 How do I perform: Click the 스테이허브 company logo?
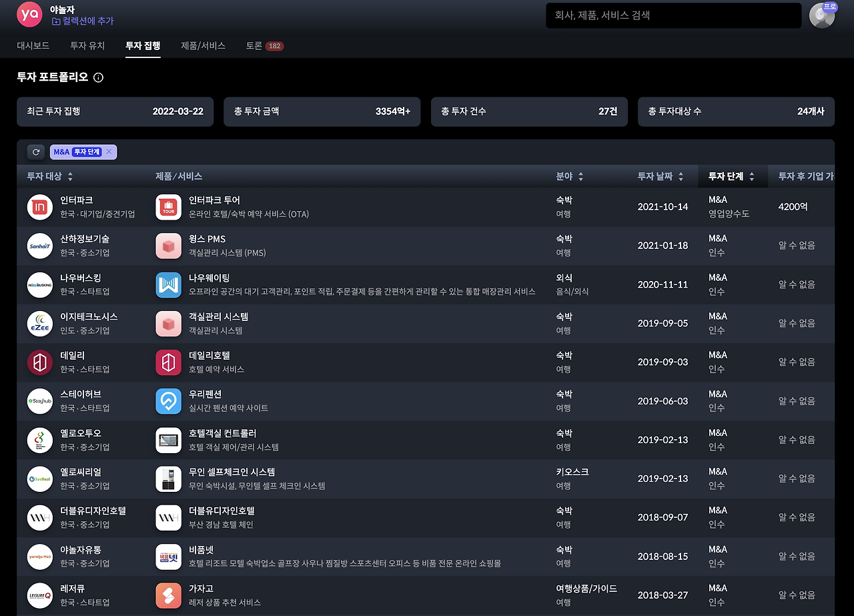(x=39, y=400)
